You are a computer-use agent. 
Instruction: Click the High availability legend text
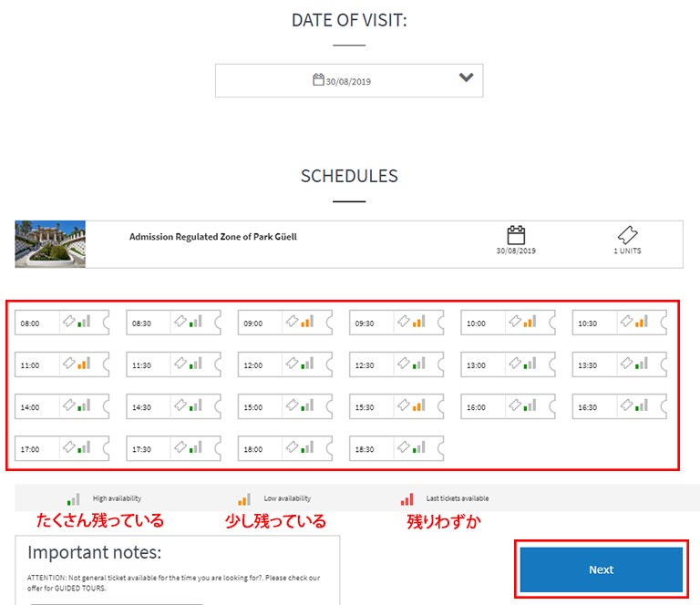point(117,498)
